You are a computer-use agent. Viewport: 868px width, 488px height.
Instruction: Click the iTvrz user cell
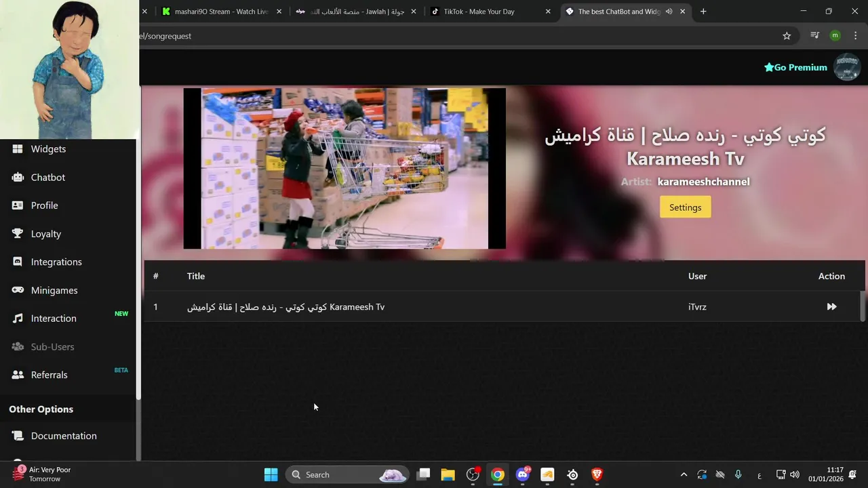697,307
